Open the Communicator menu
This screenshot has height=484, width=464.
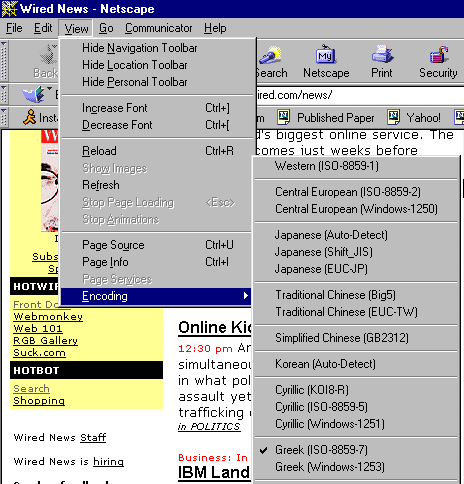pyautogui.click(x=159, y=28)
